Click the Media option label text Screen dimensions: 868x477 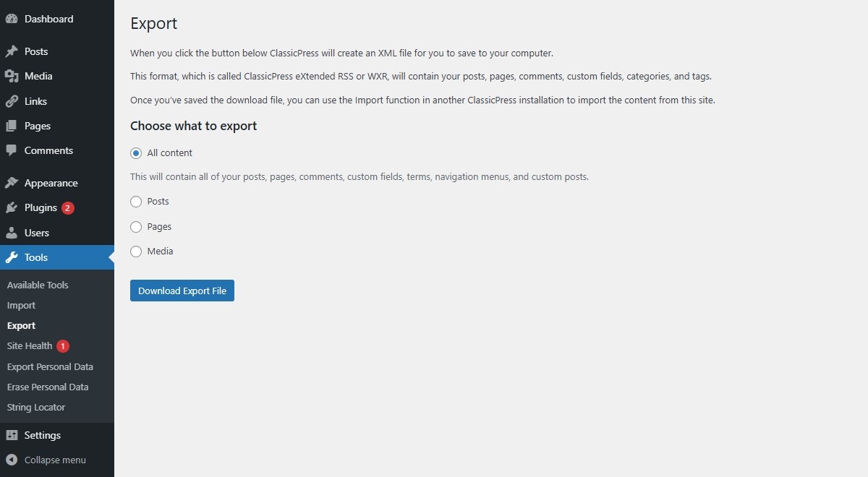pyautogui.click(x=160, y=252)
